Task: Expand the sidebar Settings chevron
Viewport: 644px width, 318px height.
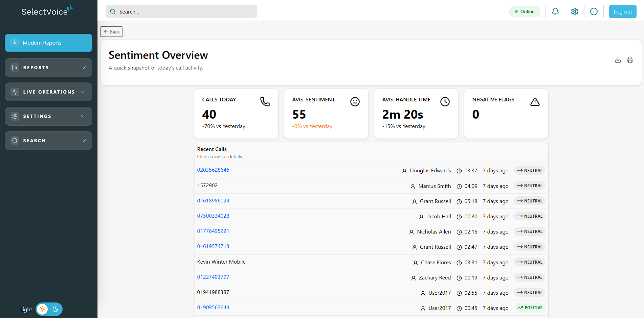Action: (x=83, y=116)
